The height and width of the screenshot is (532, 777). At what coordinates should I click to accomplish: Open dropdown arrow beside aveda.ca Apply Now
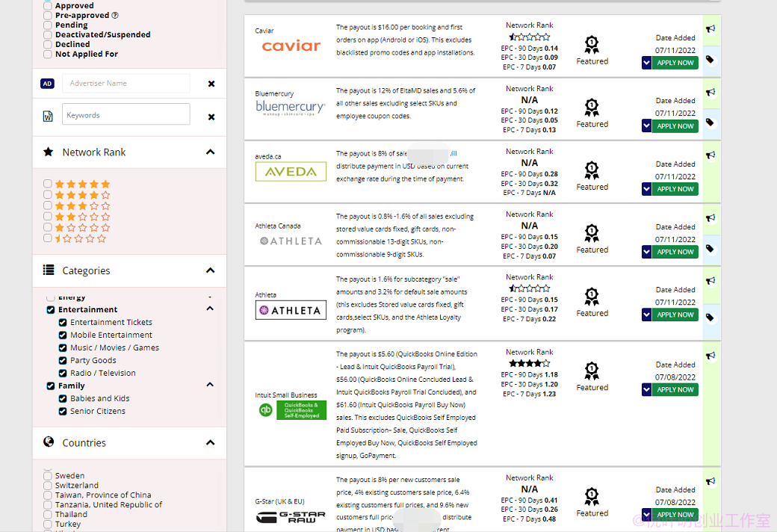click(646, 189)
